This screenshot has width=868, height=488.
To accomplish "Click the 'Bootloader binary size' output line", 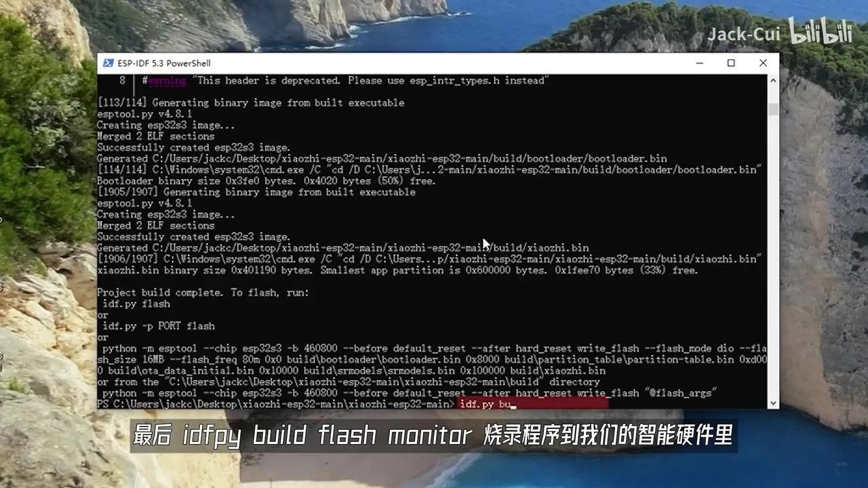I will 266,181.
